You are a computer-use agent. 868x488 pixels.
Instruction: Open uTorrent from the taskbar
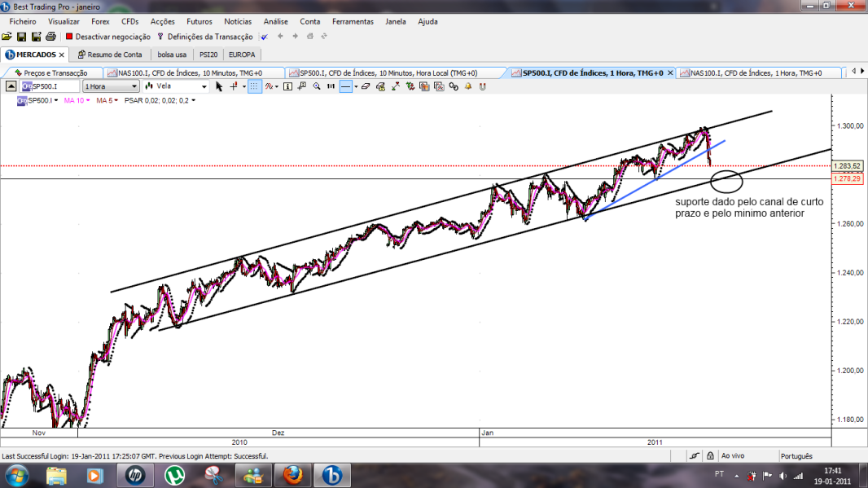coord(175,475)
